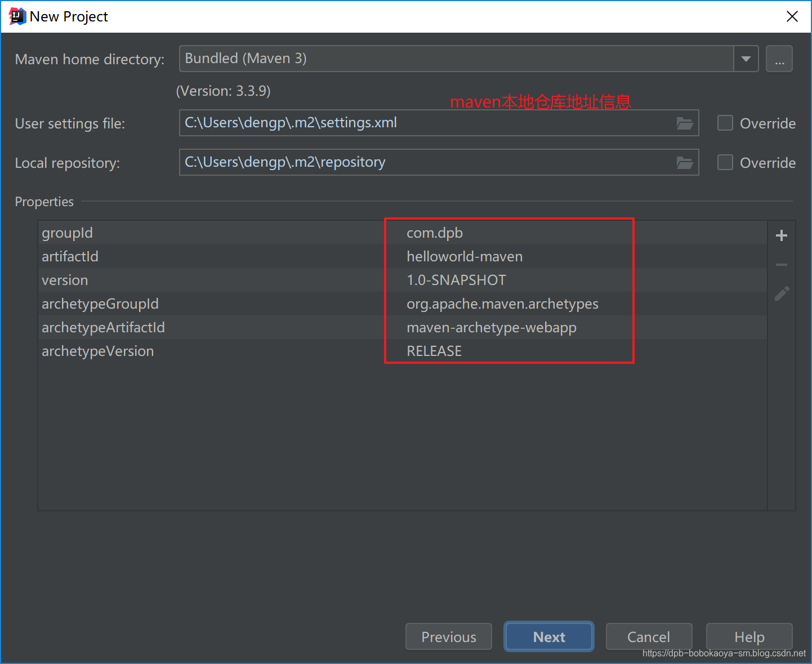Screen dimensions: 812x664
Task: Open folder browser for Local repository
Action: tap(684, 163)
